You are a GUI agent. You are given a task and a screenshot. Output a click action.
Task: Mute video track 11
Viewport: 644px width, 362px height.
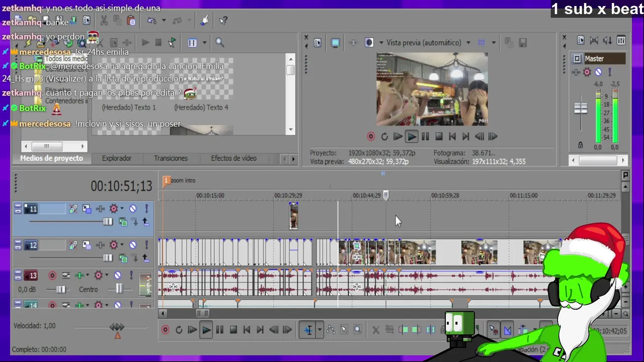click(133, 209)
